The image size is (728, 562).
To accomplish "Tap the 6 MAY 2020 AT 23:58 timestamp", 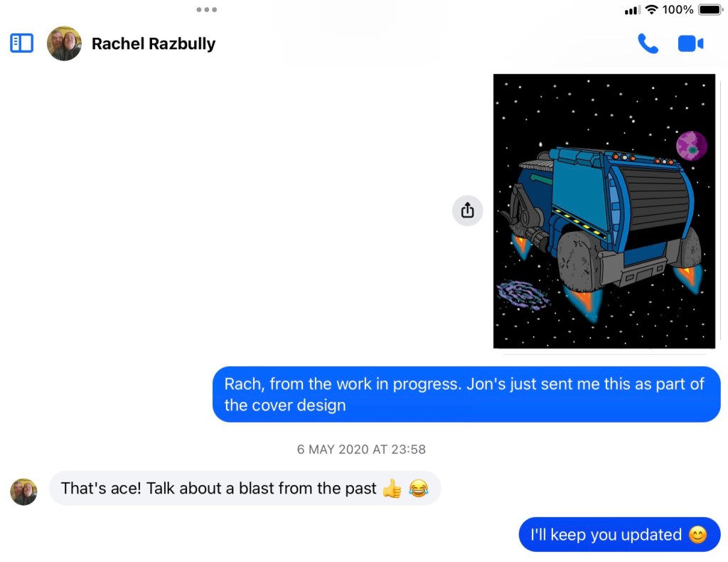I will [x=361, y=449].
